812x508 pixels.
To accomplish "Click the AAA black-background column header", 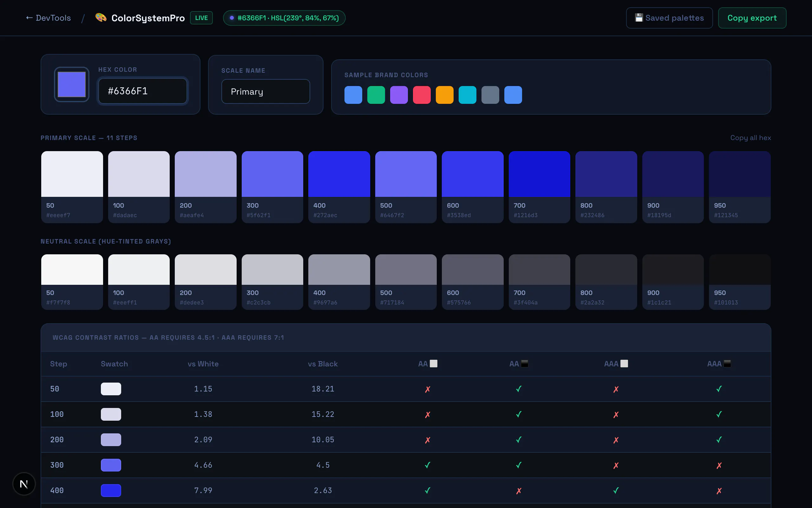I will (x=719, y=364).
